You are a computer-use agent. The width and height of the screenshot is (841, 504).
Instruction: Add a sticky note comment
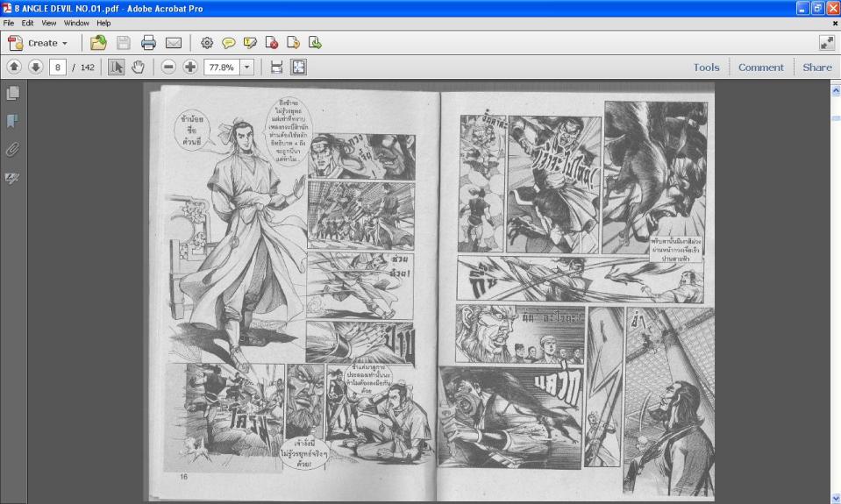pos(229,43)
